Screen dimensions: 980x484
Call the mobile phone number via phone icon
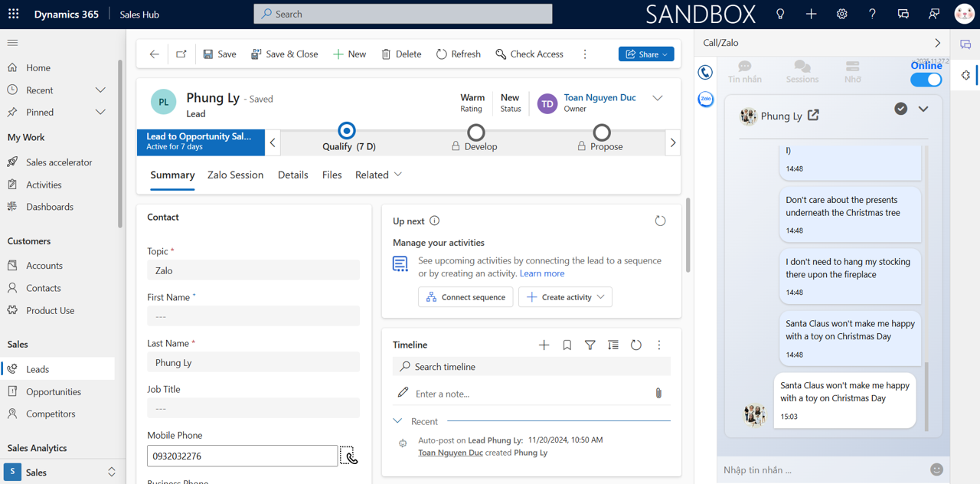coord(349,456)
